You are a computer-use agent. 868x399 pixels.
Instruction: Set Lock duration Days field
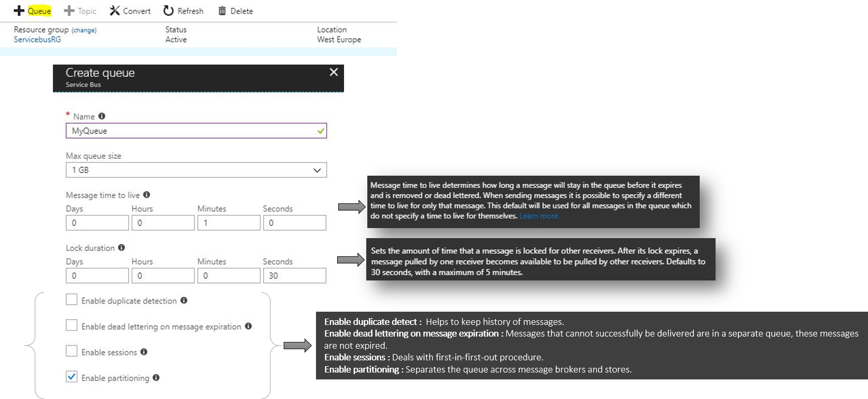tap(97, 276)
